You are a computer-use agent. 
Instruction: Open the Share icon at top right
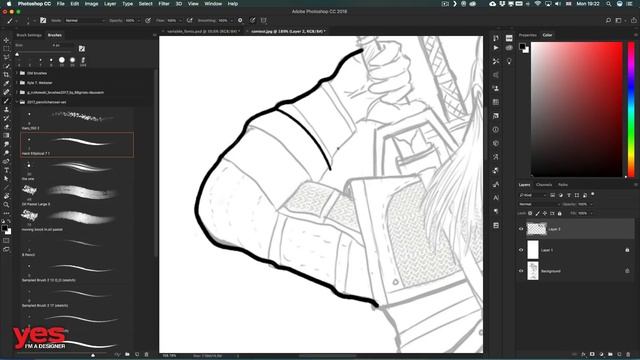click(x=633, y=20)
